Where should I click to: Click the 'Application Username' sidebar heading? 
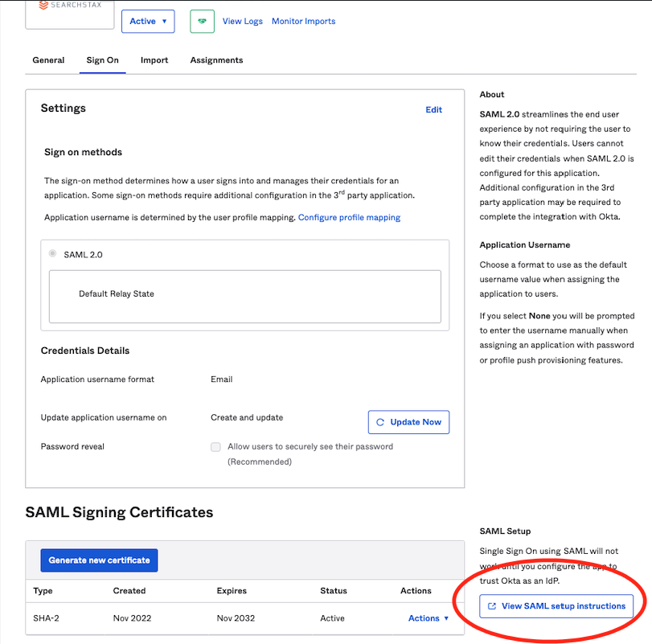(525, 245)
